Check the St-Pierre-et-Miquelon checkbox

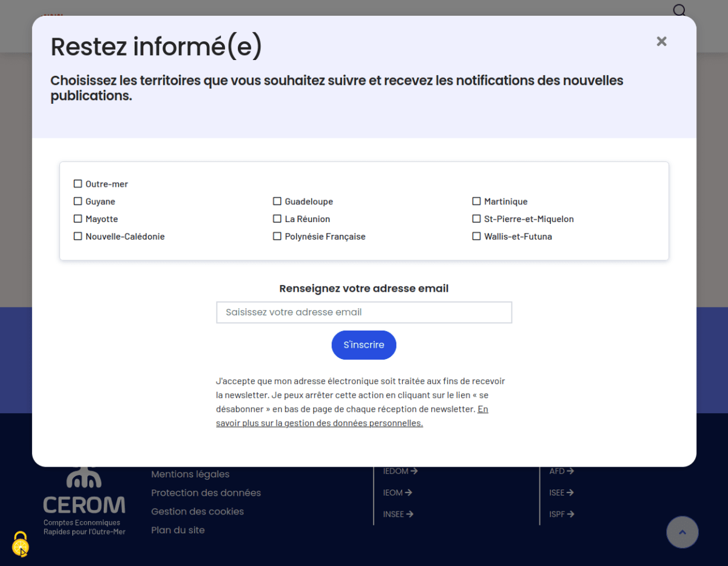click(476, 219)
